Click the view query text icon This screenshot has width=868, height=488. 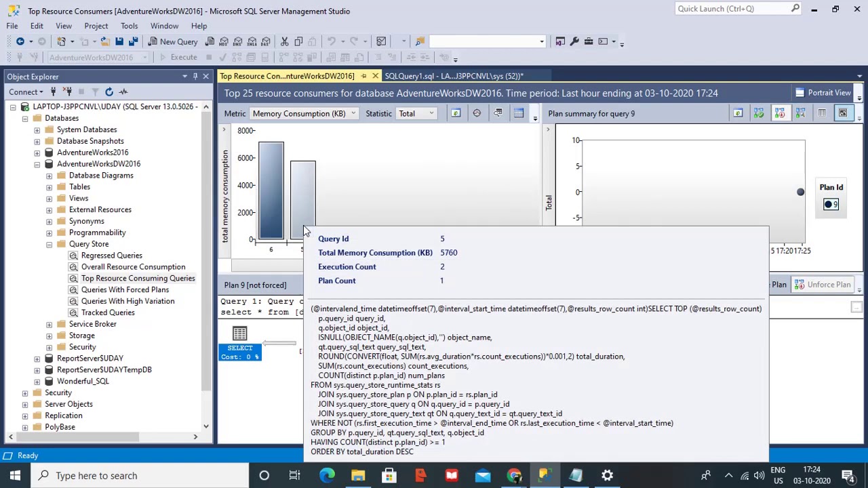tap(498, 113)
